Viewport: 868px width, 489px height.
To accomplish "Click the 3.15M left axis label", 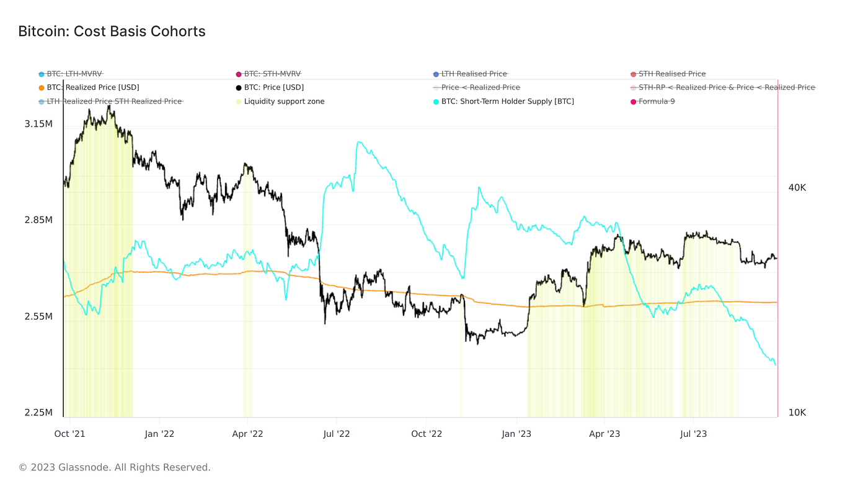I will point(38,124).
